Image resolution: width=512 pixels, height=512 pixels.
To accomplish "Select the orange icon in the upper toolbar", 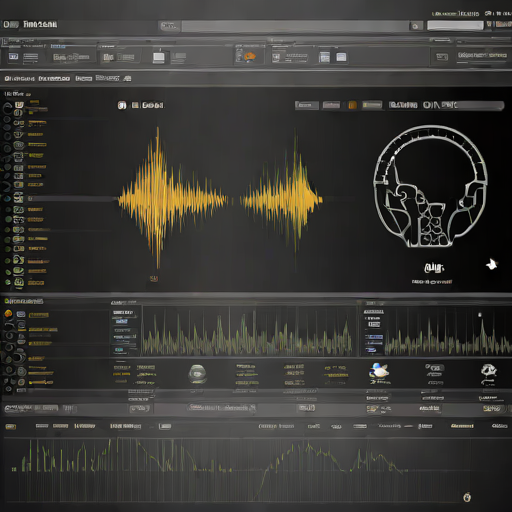I will click(250, 56).
